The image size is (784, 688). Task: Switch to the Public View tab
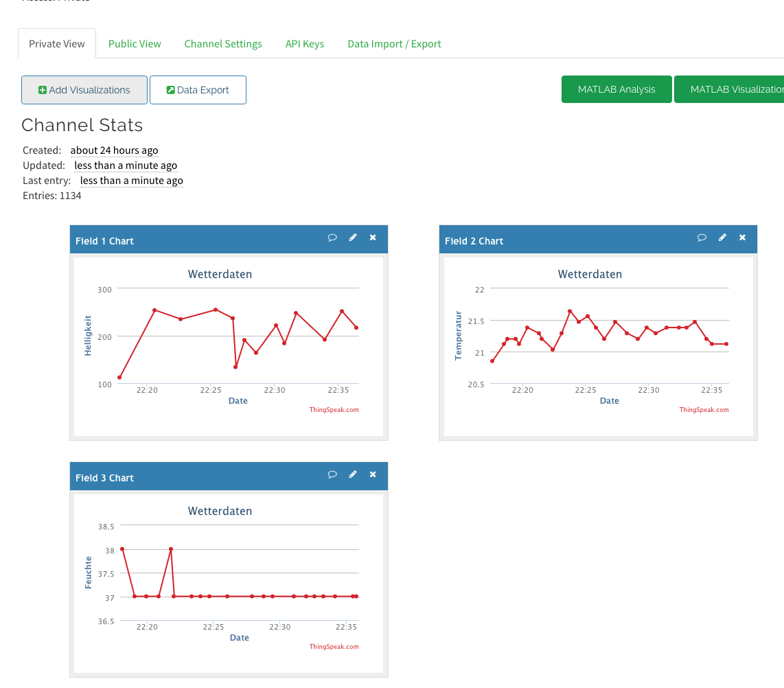point(135,44)
